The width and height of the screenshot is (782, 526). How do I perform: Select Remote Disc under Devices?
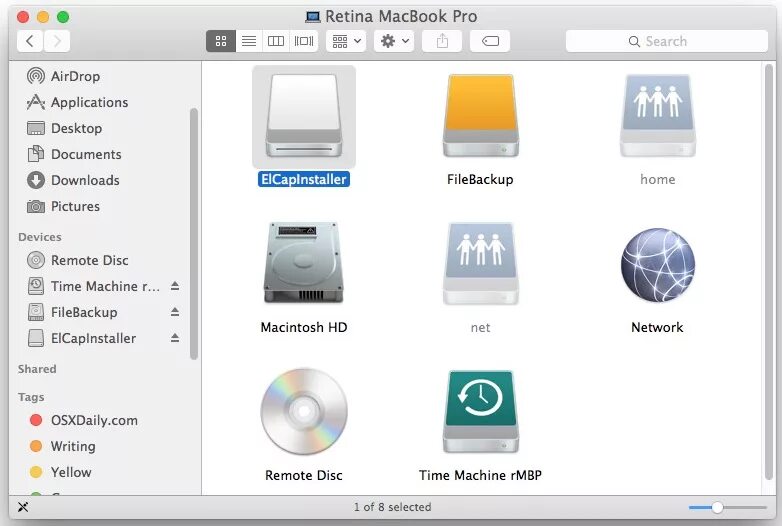(x=77, y=260)
